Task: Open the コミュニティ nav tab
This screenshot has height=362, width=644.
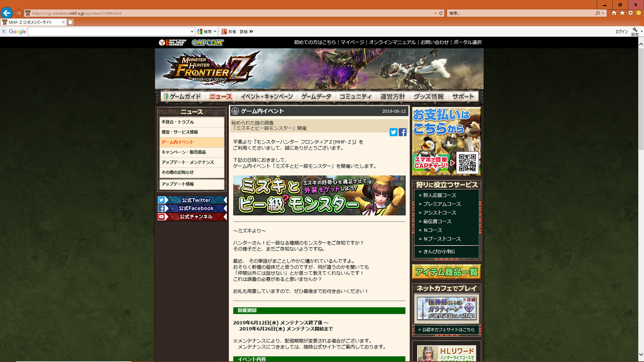Action: coord(356,97)
